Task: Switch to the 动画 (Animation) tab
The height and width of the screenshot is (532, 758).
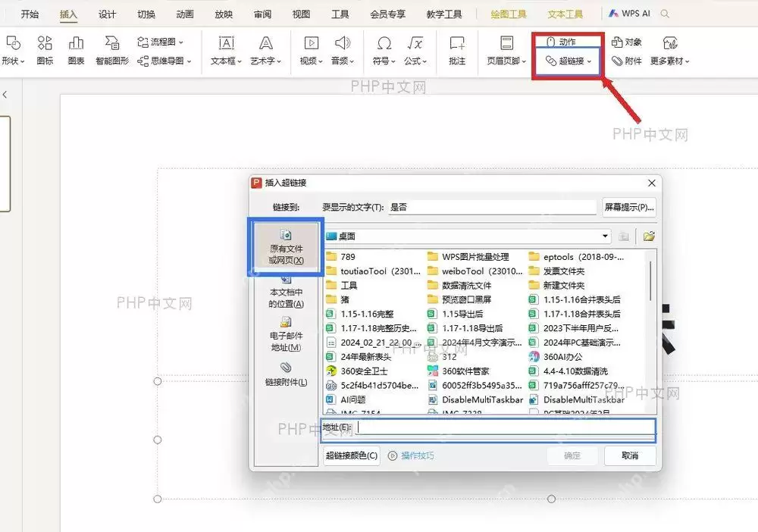Action: tap(185, 14)
